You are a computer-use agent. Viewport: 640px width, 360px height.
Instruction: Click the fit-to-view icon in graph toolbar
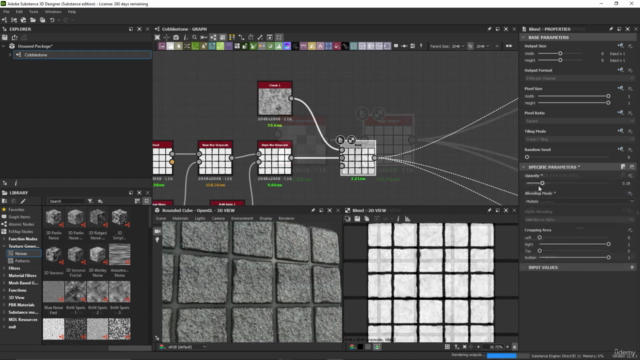click(x=157, y=37)
